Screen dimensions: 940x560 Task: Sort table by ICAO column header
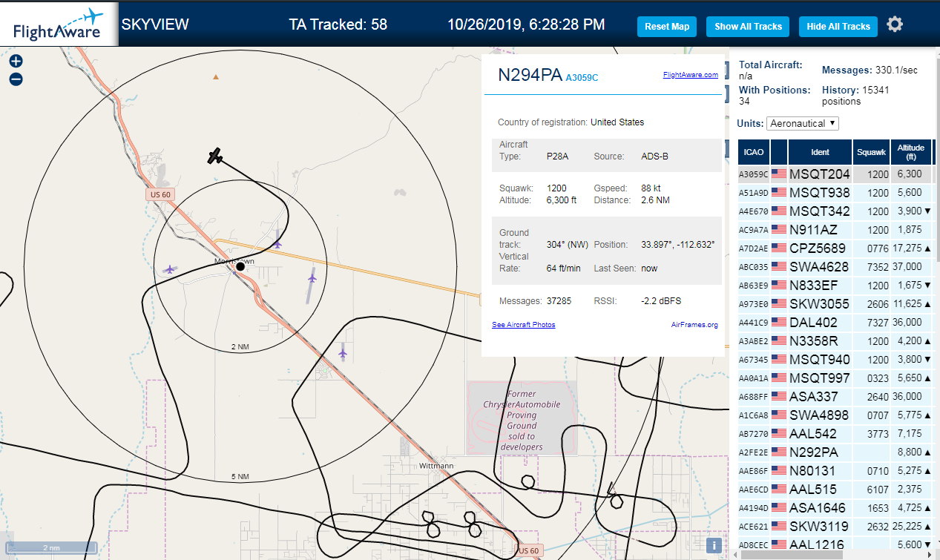(x=753, y=152)
